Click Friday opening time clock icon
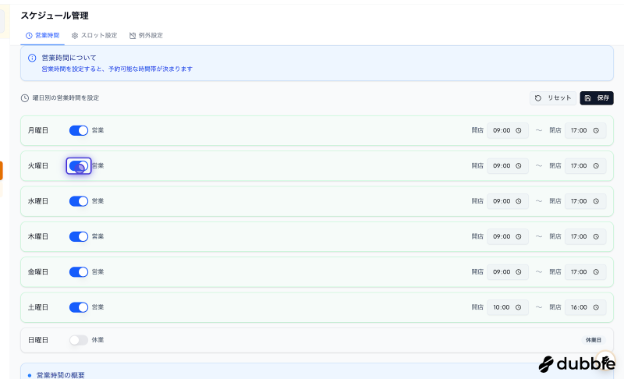 [519, 272]
